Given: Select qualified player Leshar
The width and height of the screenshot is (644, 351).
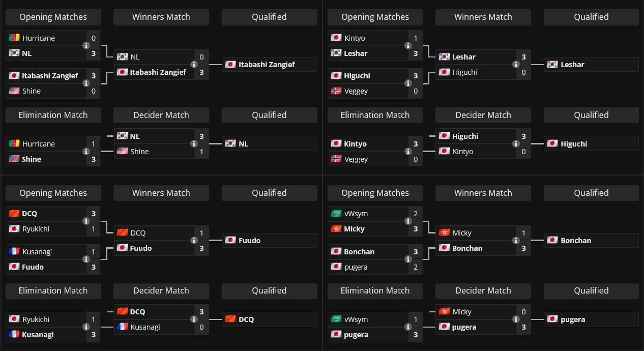Looking at the screenshot, I should tap(572, 65).
